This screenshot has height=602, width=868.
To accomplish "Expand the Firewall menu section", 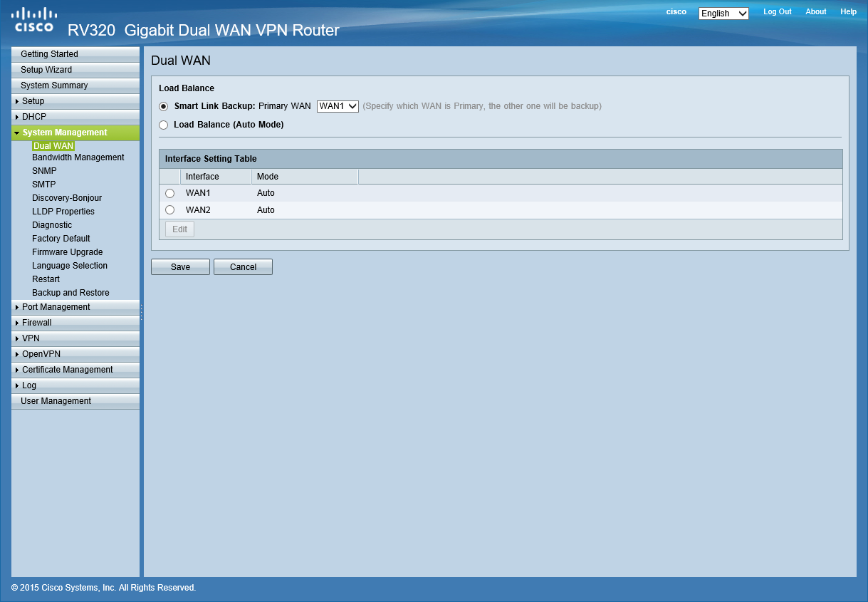I will coord(75,323).
